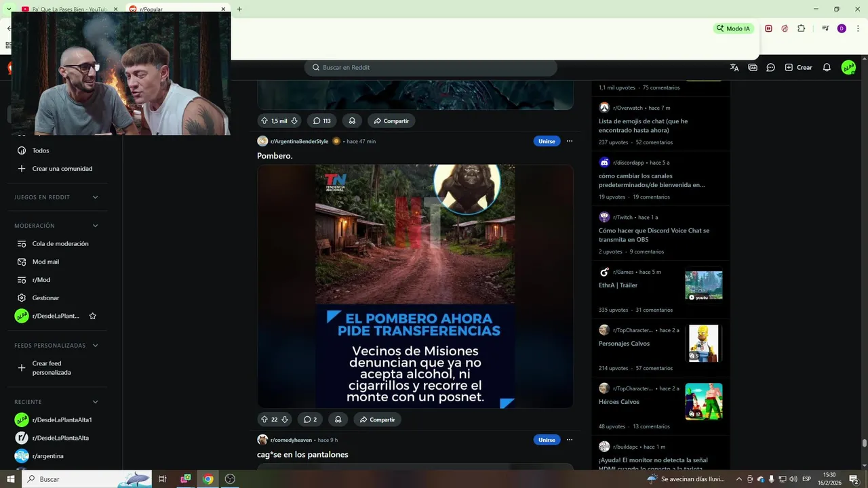
Task: Collapse the MODERACIÓN section
Action: (95, 226)
